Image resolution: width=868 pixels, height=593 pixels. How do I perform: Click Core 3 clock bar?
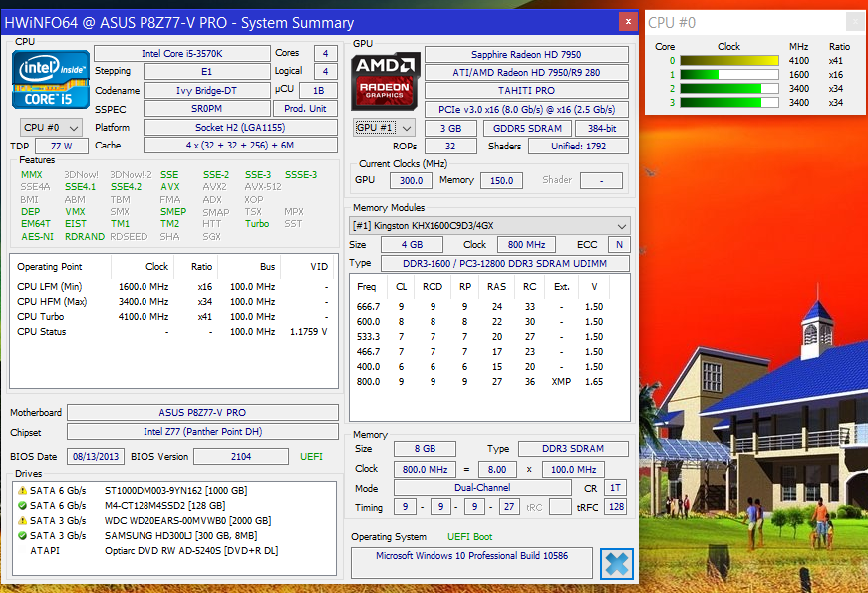point(729,103)
